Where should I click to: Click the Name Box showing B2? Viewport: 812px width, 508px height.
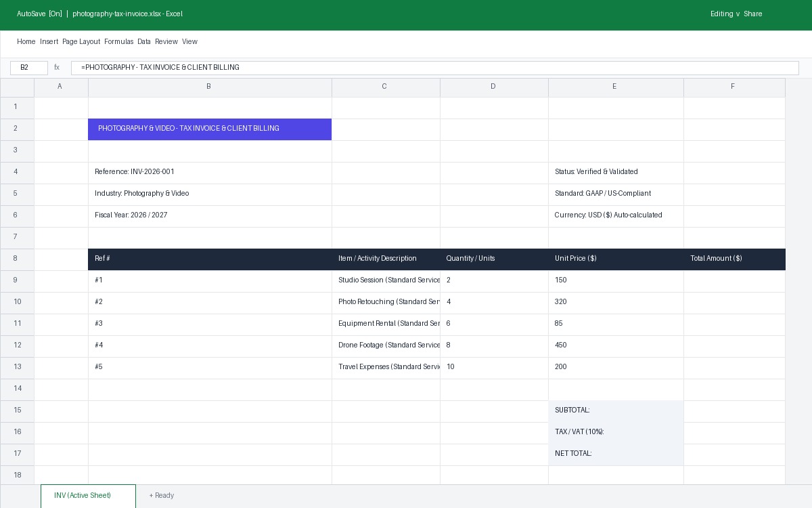[x=29, y=68]
